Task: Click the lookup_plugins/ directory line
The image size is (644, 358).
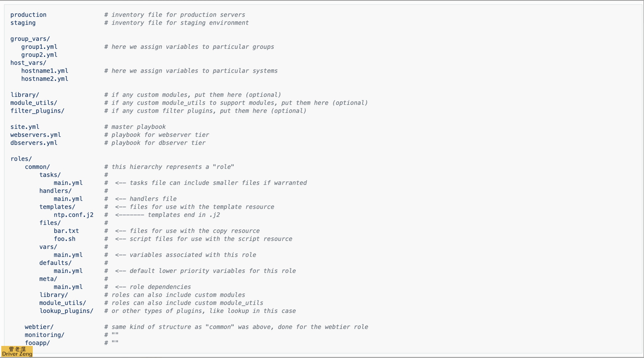Action: tap(66, 311)
